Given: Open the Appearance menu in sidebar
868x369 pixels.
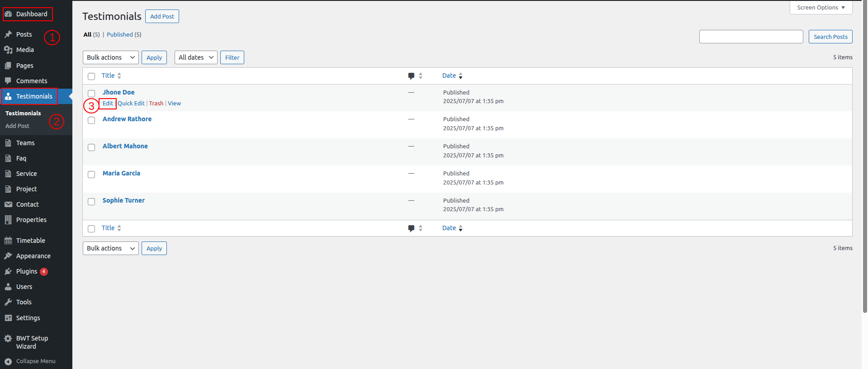Looking at the screenshot, I should tap(33, 256).
